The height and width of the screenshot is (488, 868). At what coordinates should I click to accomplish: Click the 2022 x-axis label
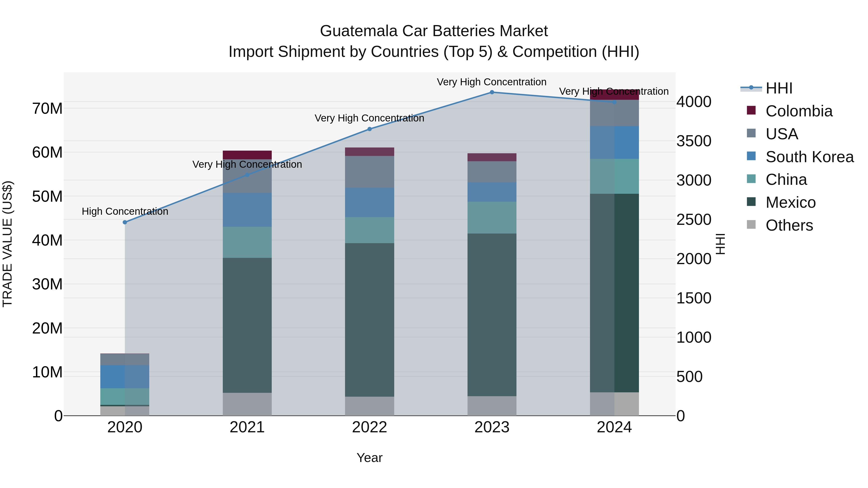[370, 427]
